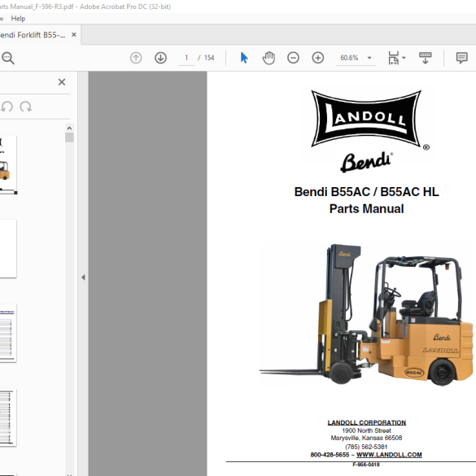Open the WWW.LANDOLL.COM link
This screenshot has width=476, height=476.
pyautogui.click(x=389, y=455)
